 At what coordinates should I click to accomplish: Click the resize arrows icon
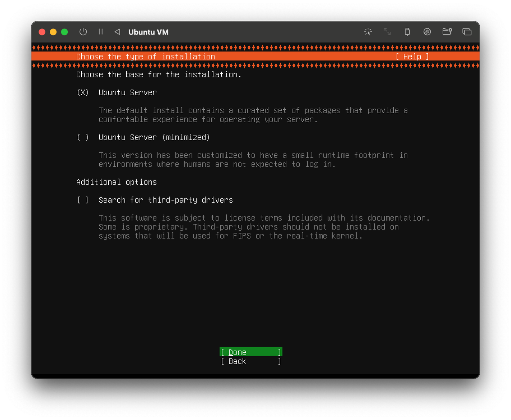[387, 32]
